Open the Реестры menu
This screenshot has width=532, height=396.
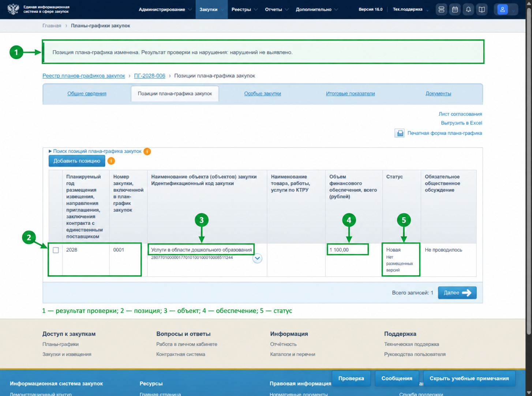[x=244, y=10]
